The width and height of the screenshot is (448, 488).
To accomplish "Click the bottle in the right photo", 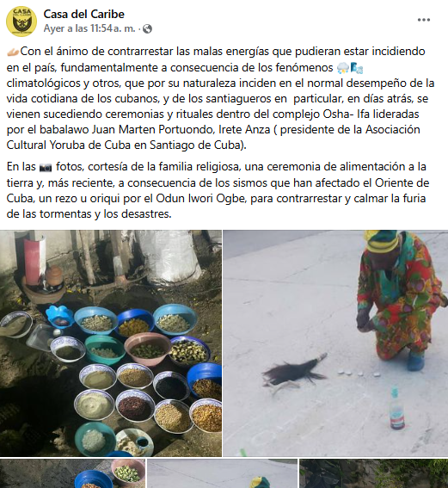I will point(396,408).
